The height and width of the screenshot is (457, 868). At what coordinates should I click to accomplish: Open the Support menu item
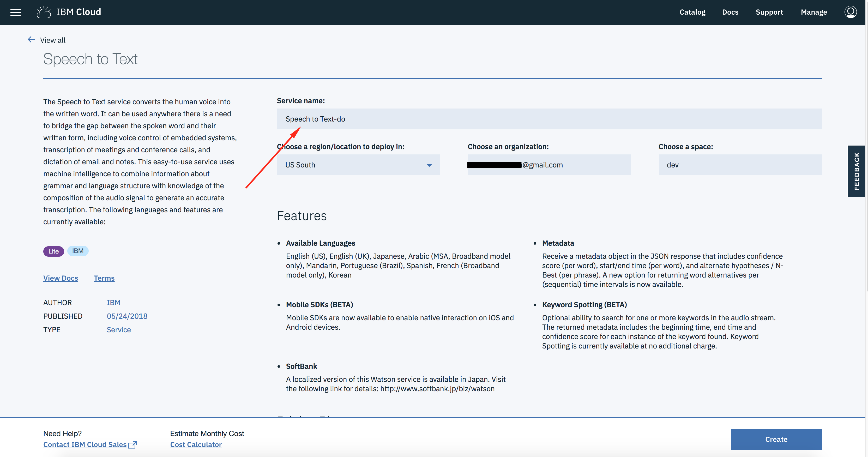tap(769, 12)
